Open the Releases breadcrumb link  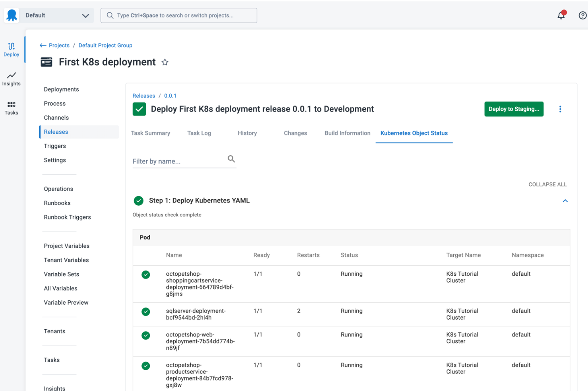143,95
